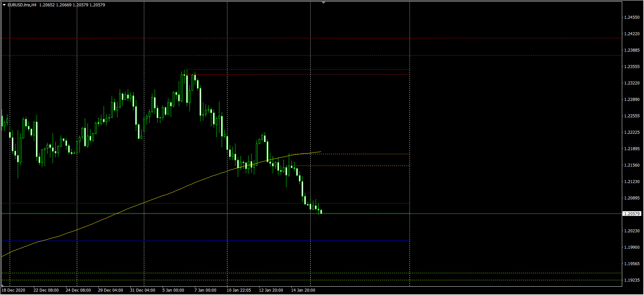644x295 pixels.
Task: Click the 1.19565 price scale label
Action: point(632,263)
